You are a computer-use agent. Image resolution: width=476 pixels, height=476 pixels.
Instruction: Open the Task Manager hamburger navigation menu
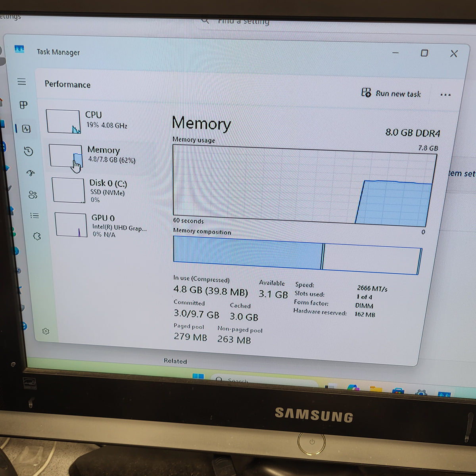pos(22,82)
